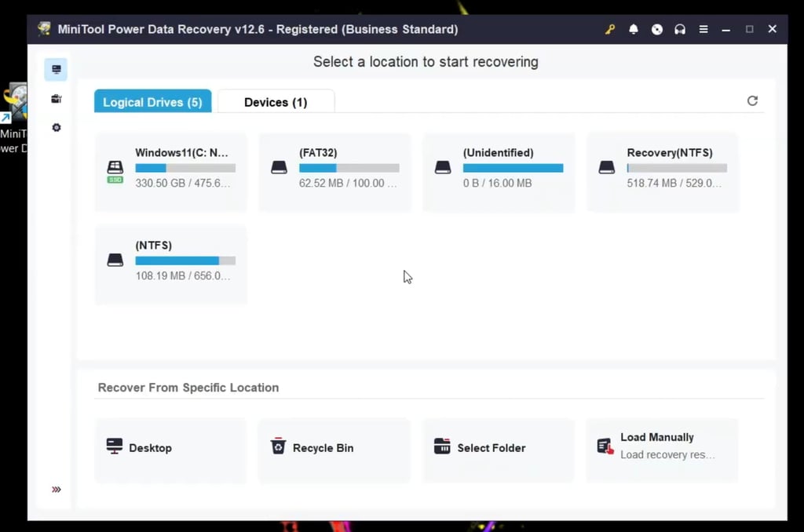Minimize the MiniTool window
Screen dimensions: 804x532
coord(726,30)
